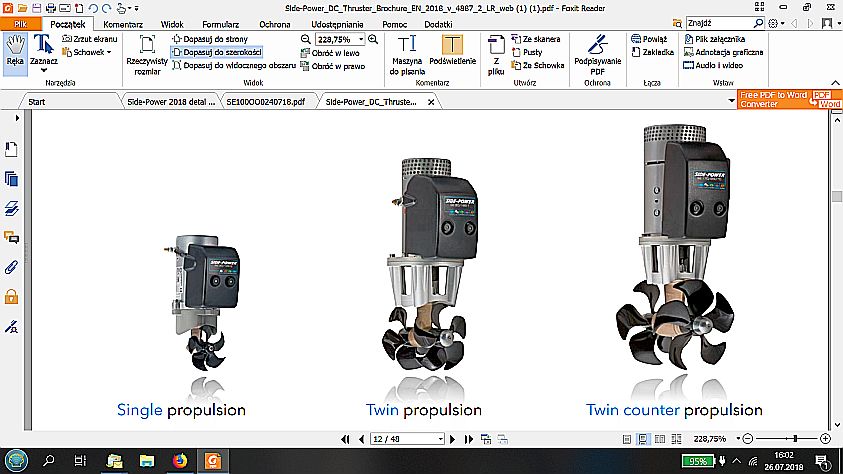The width and height of the screenshot is (843, 474).
Task: Switch to the Ochrona ribbon tab
Action: [275, 24]
